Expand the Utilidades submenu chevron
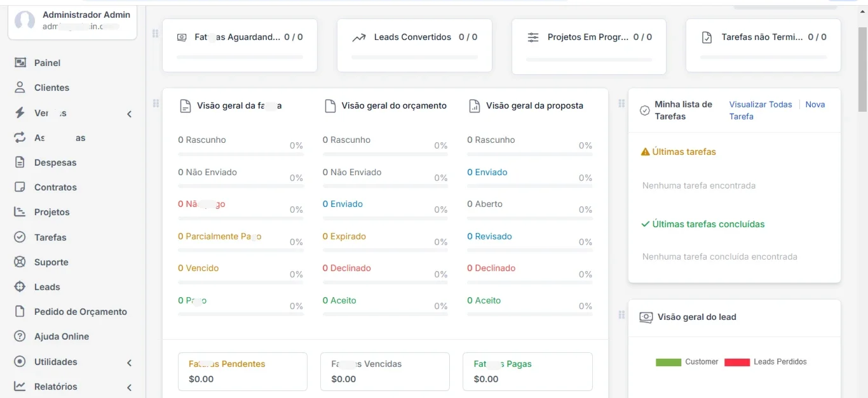 [x=130, y=362]
